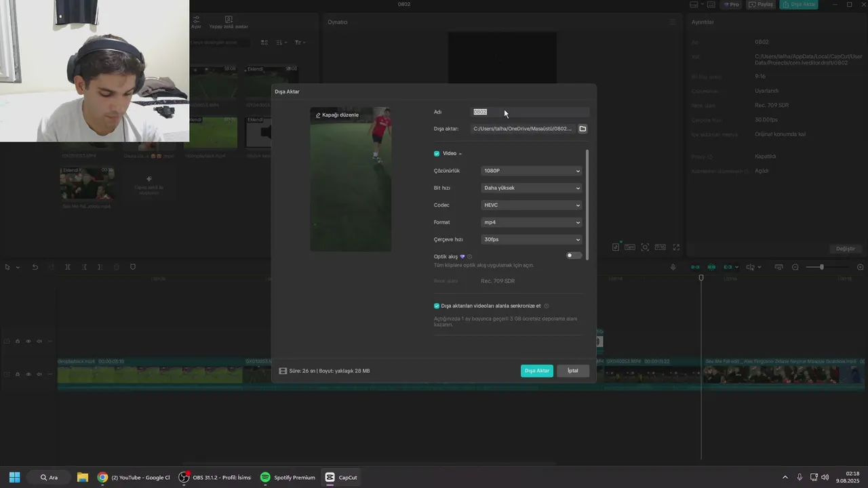
Task: Click Değiştir button in details panel
Action: tap(846, 249)
